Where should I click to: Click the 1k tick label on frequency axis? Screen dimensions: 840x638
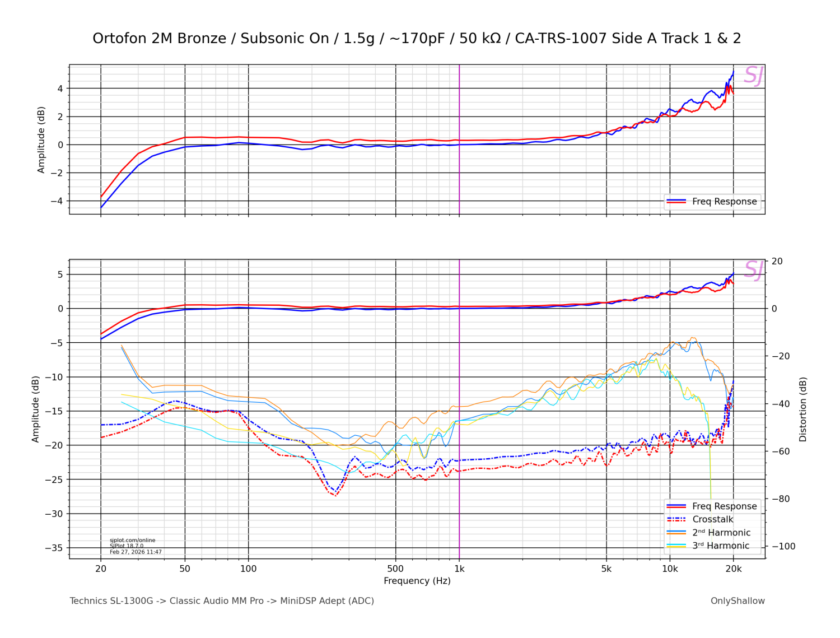pos(459,569)
